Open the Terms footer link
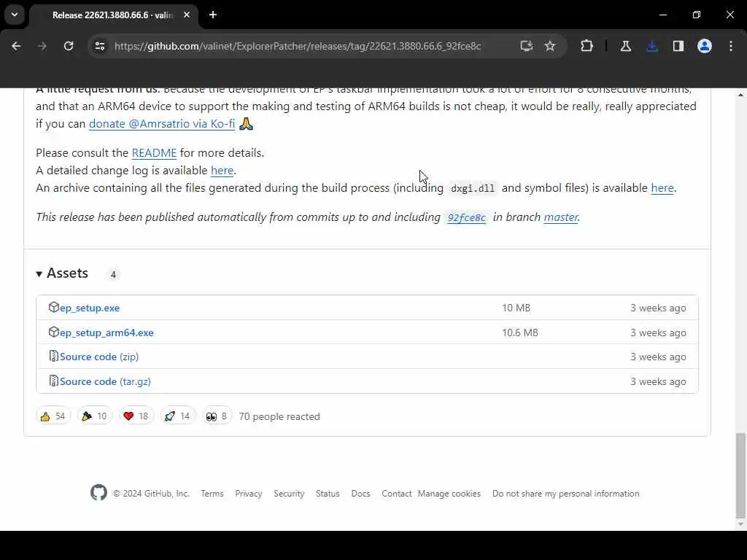The height and width of the screenshot is (560, 747). 212,494
